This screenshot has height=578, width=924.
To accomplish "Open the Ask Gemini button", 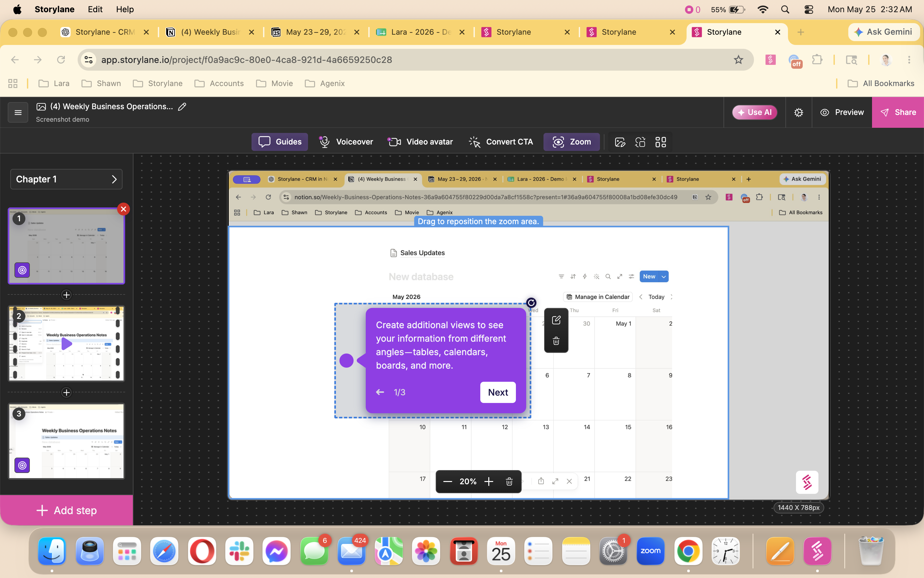I will tap(884, 32).
